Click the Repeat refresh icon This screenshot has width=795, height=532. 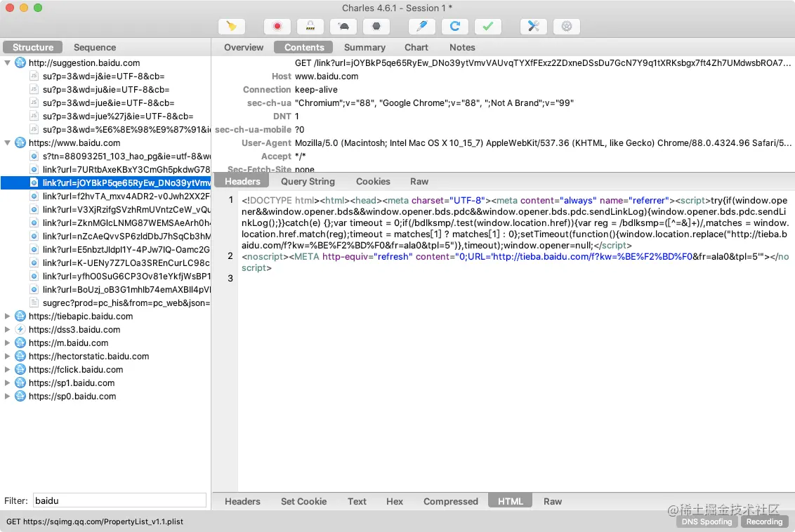point(455,27)
